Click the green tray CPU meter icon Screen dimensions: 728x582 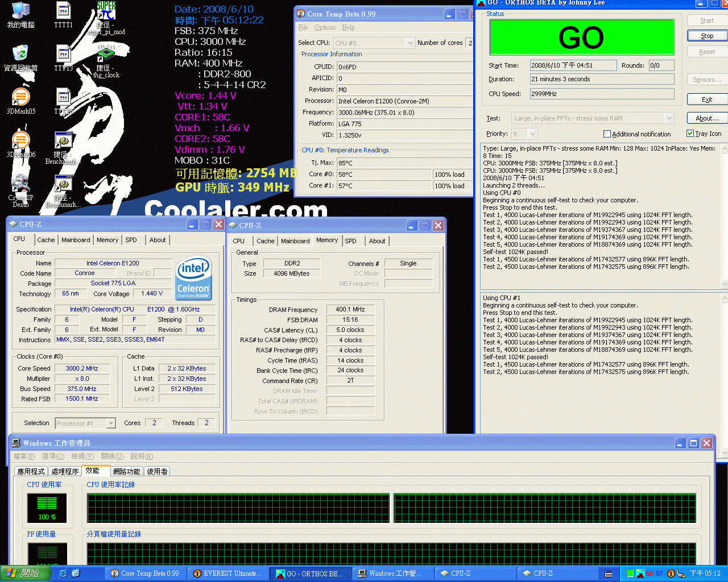tap(630, 573)
